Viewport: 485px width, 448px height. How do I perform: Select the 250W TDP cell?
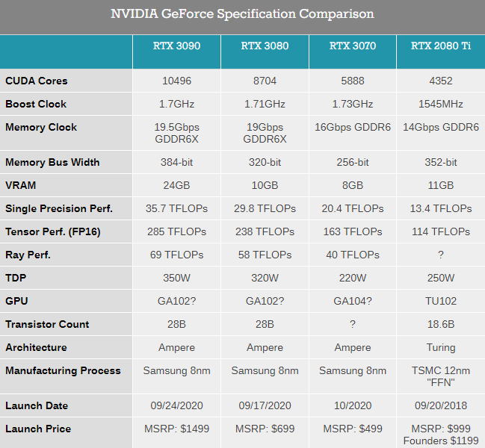point(441,278)
